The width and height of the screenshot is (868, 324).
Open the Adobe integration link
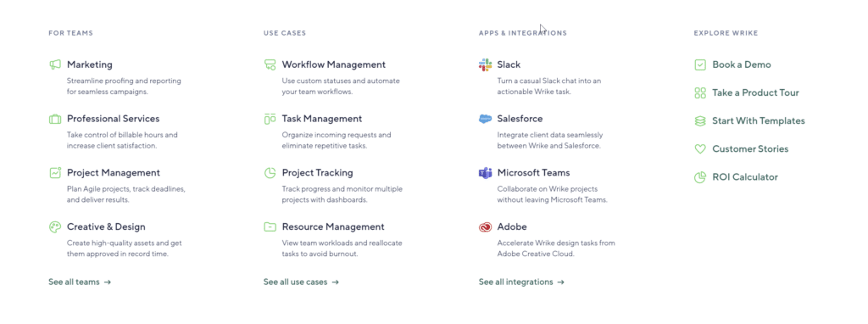(x=512, y=227)
